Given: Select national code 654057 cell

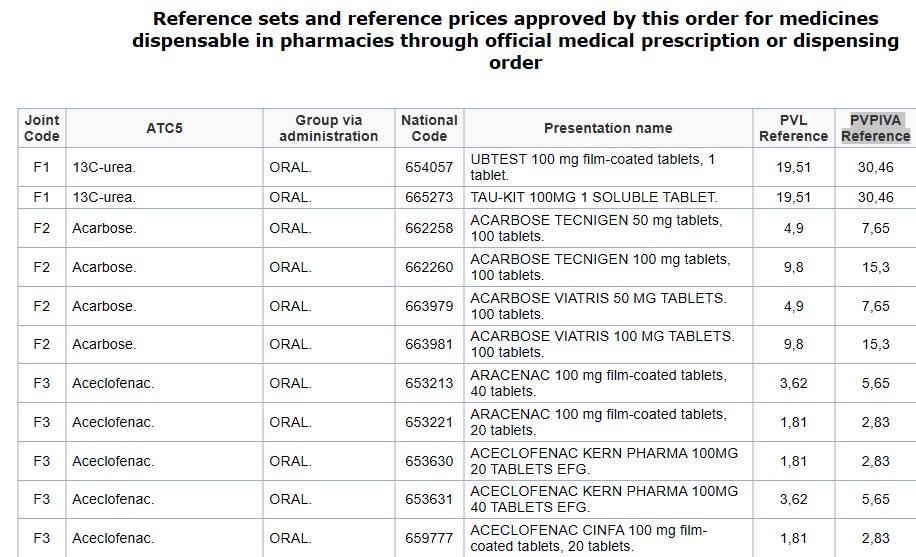Looking at the screenshot, I should pyautogui.click(x=429, y=167).
